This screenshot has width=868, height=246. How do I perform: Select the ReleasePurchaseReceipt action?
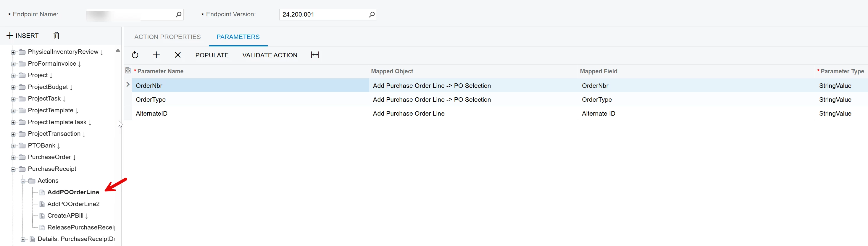pyautogui.click(x=81, y=227)
